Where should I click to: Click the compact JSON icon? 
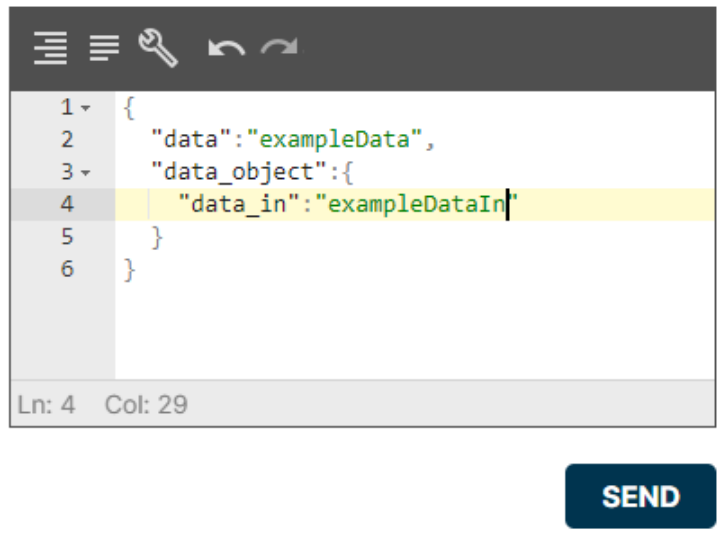point(104,47)
